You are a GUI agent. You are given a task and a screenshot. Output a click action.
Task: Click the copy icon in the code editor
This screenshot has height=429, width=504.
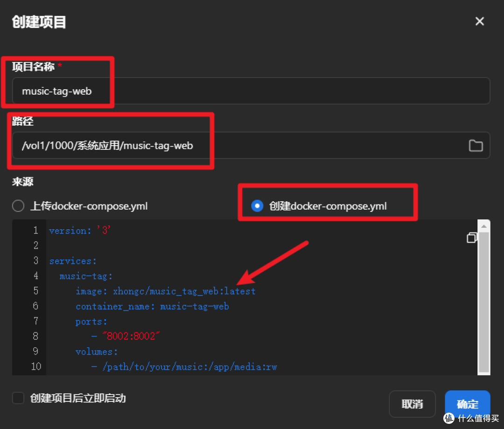coord(471,238)
